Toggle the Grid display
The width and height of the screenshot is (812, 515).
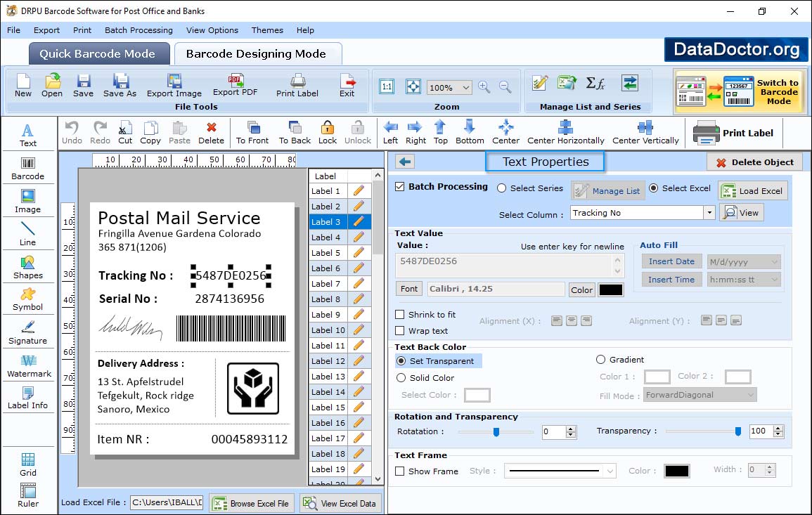click(28, 464)
